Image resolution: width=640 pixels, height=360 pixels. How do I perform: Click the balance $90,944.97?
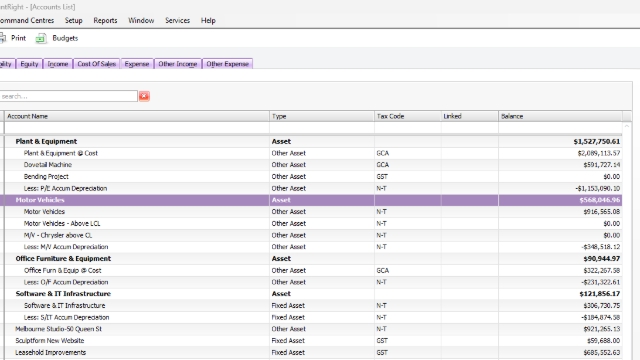tap(602, 259)
